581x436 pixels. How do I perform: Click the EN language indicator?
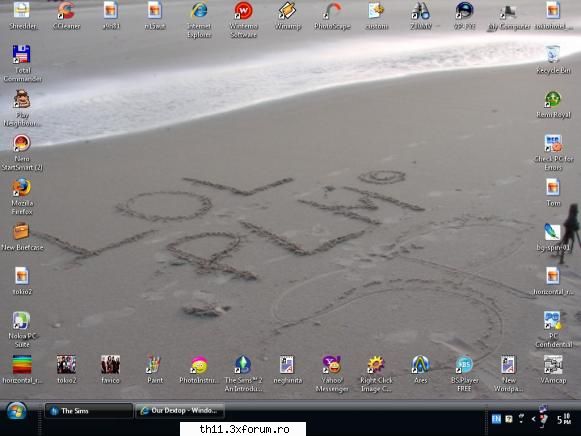point(496,419)
